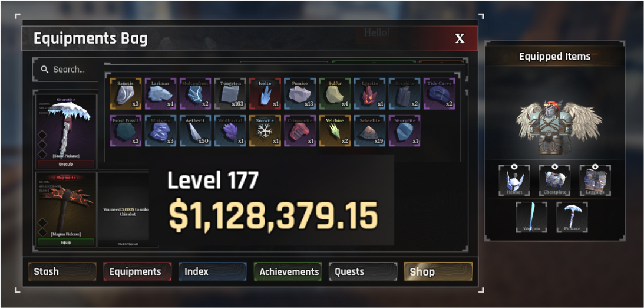Toggle Leggings visibility eye icon
The image size is (644, 308).
(595, 167)
